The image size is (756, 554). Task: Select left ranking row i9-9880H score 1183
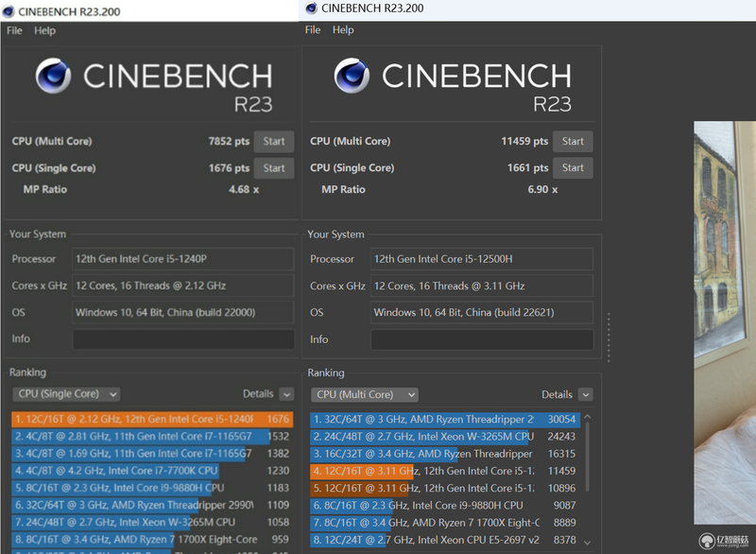tap(152, 488)
